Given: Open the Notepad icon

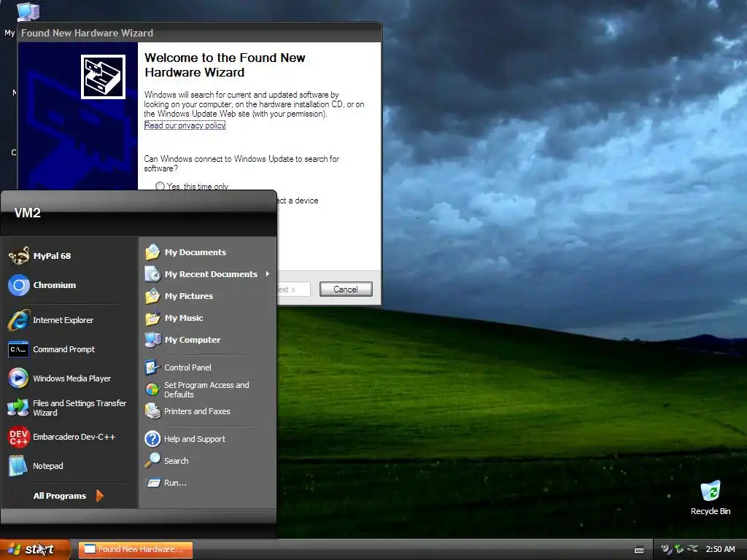Looking at the screenshot, I should [18, 466].
